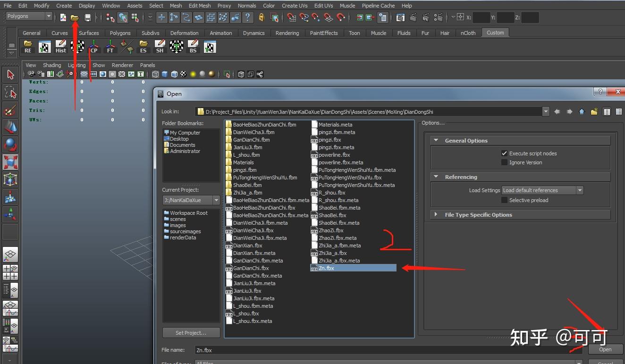The width and height of the screenshot is (625, 364).
Task: Go up one directory level icon
Action: pos(582,112)
